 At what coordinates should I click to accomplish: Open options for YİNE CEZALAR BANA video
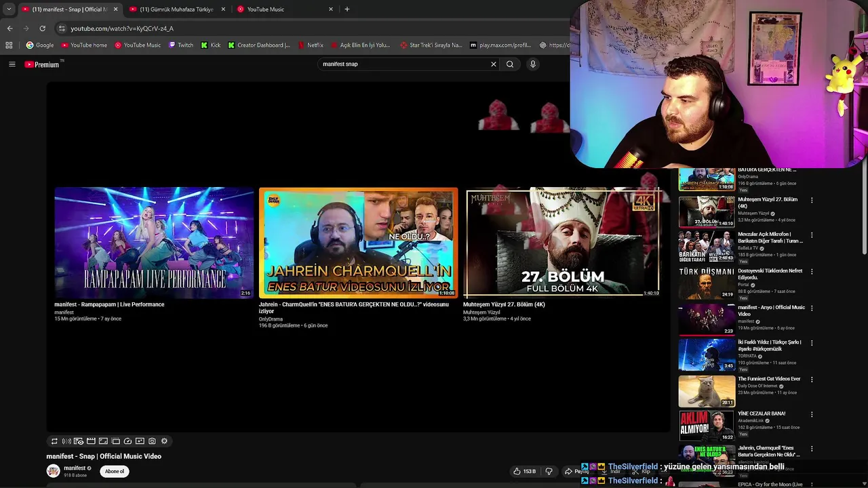(812, 414)
